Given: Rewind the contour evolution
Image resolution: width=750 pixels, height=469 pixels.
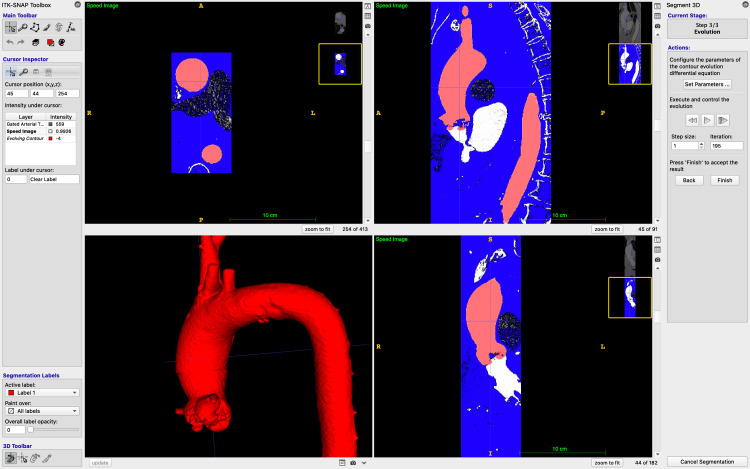Looking at the screenshot, I should tap(692, 120).
